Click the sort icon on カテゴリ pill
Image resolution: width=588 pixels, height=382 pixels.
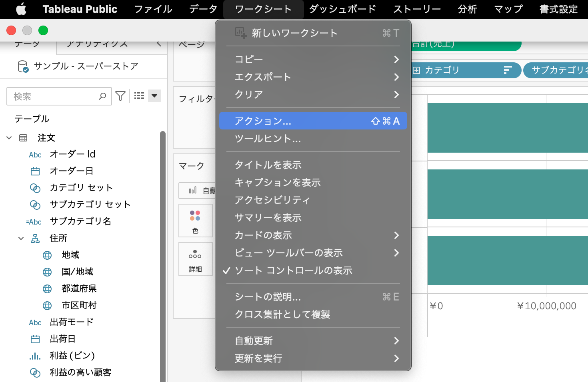click(508, 70)
